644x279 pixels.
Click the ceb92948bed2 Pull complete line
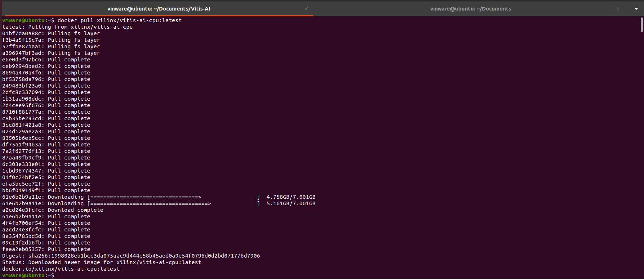pos(46,66)
